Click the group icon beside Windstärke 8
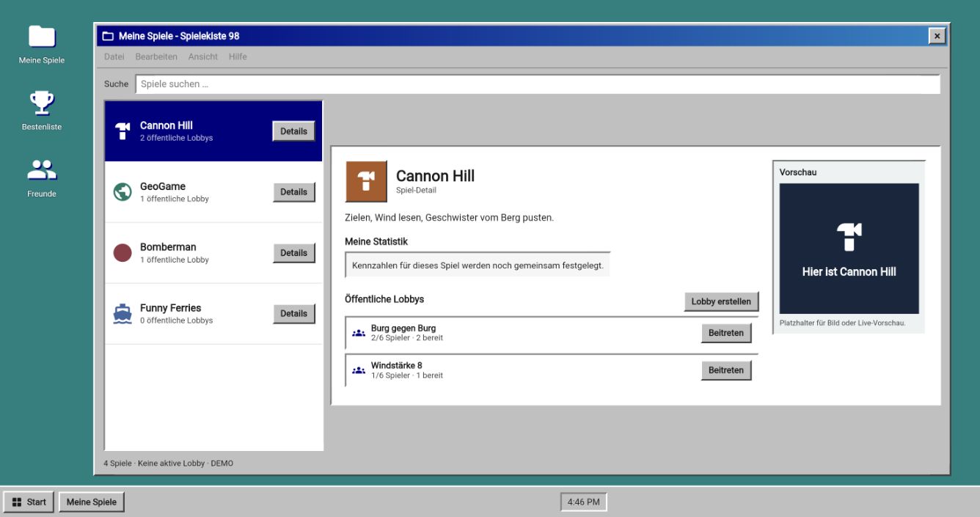The height and width of the screenshot is (517, 980). pos(359,370)
